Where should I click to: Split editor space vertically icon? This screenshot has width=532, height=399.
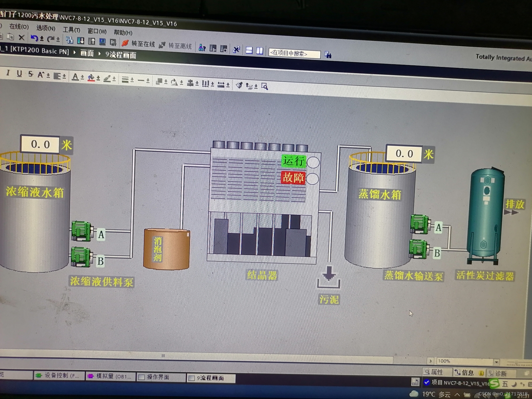[260, 51]
